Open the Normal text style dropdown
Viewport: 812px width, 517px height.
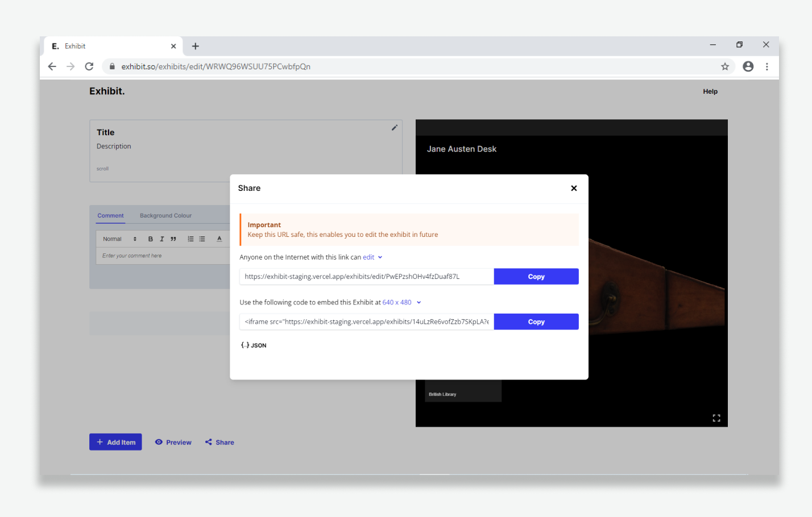pyautogui.click(x=119, y=239)
